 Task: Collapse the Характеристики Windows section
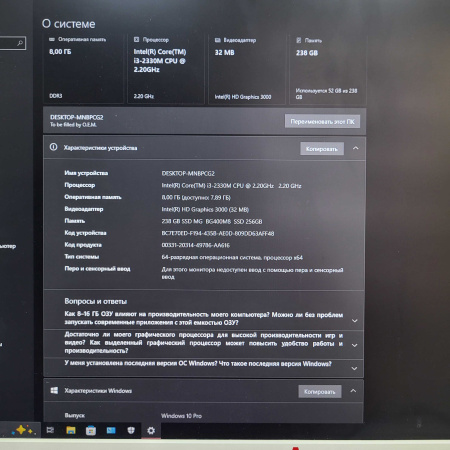[x=353, y=391]
